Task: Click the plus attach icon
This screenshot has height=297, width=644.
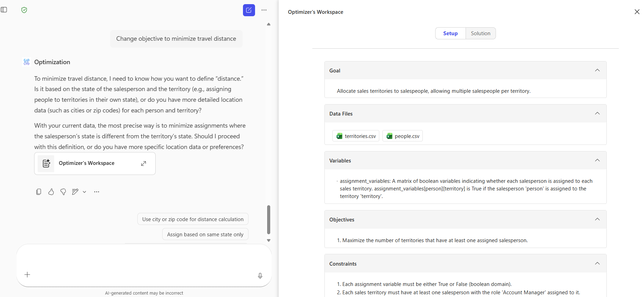Action: [28, 275]
